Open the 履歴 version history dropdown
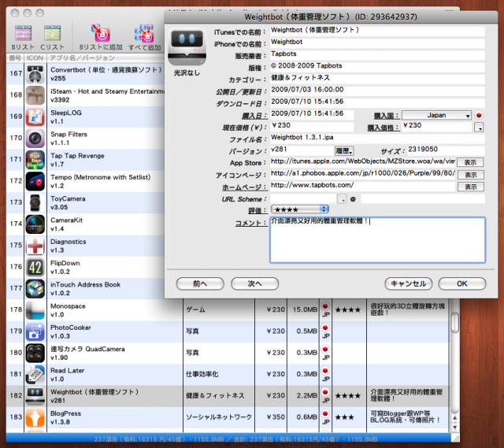 point(344,150)
